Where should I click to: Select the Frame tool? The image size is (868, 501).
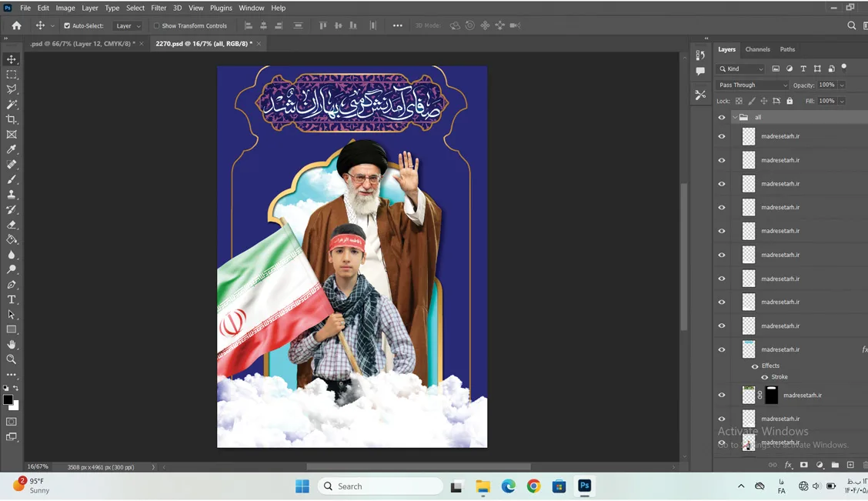coord(11,135)
